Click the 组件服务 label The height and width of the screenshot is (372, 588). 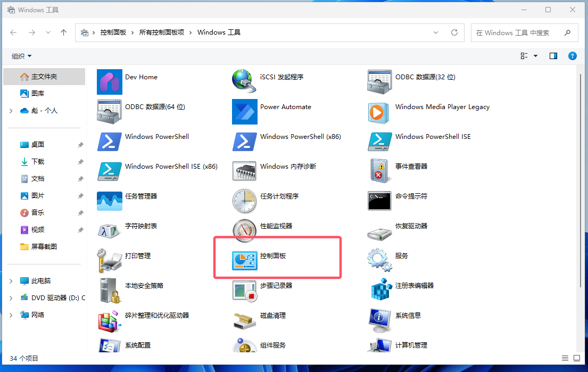tap(272, 345)
